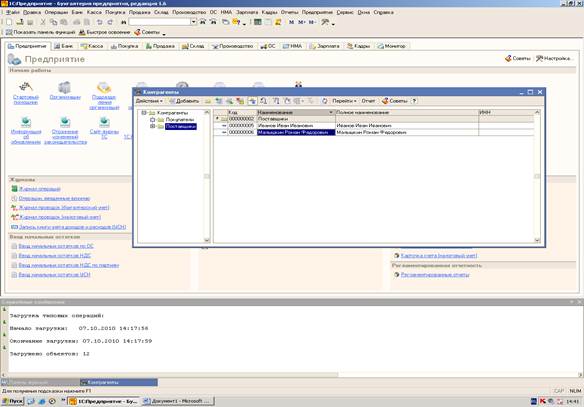Open the Советы toolbar options arrow

[164, 34]
